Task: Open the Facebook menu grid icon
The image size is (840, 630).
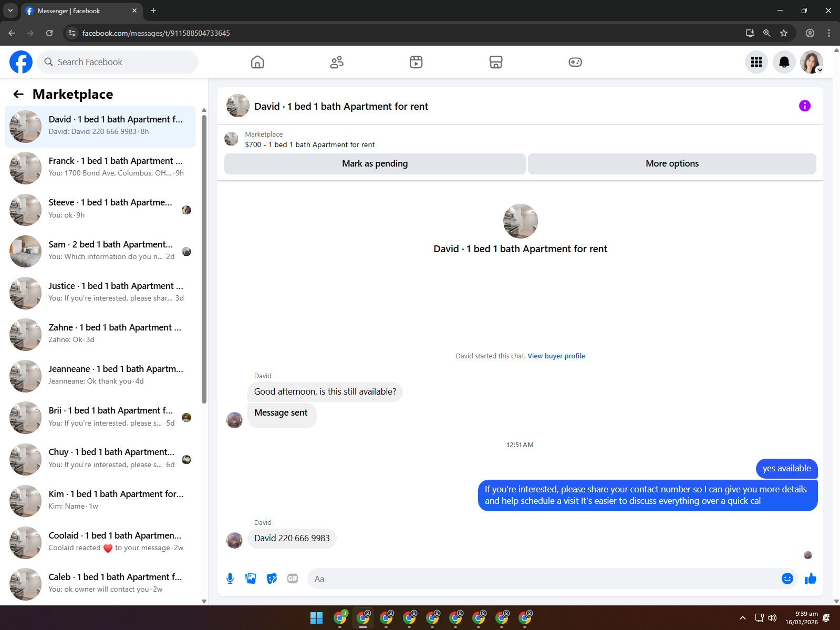Action: tap(756, 62)
